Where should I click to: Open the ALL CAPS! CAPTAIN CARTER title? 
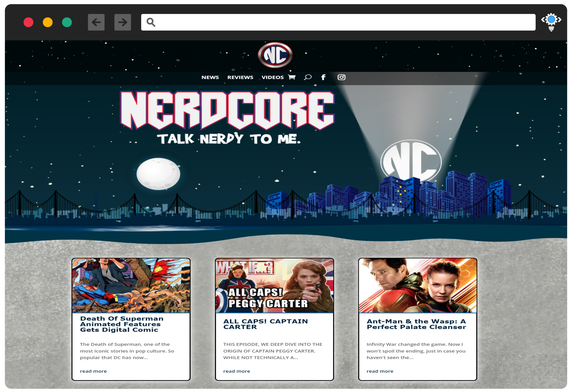point(266,324)
